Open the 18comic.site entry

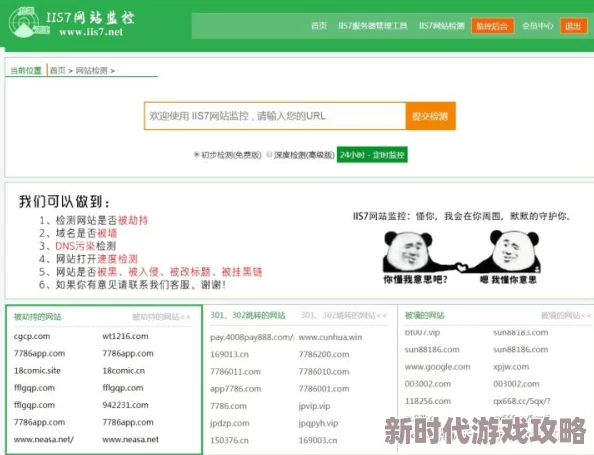point(37,371)
